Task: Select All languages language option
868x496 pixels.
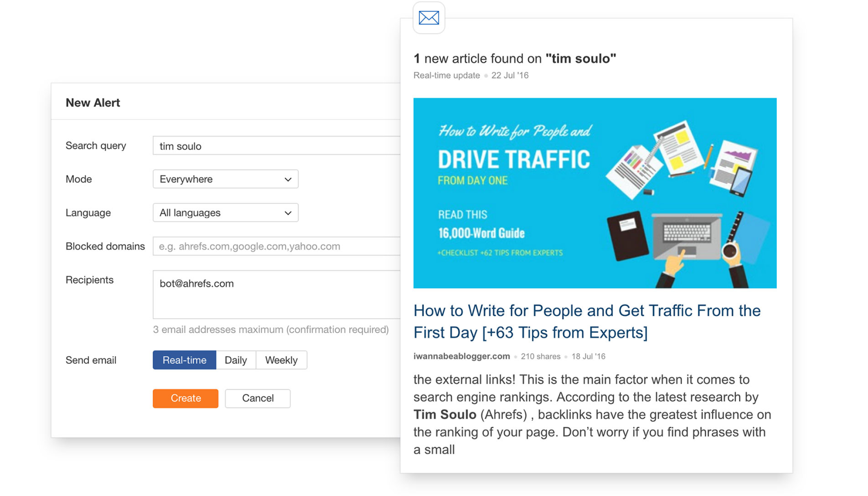Action: 225,212
